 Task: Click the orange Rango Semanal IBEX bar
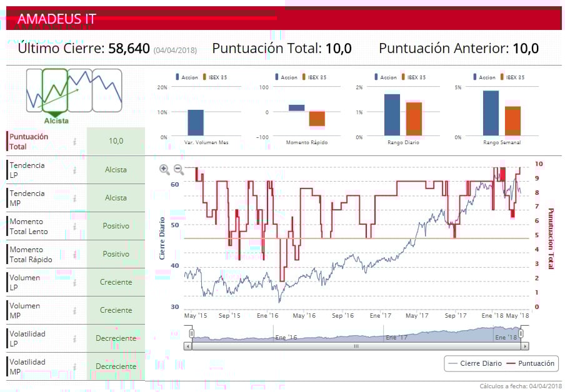pyautogui.click(x=512, y=121)
